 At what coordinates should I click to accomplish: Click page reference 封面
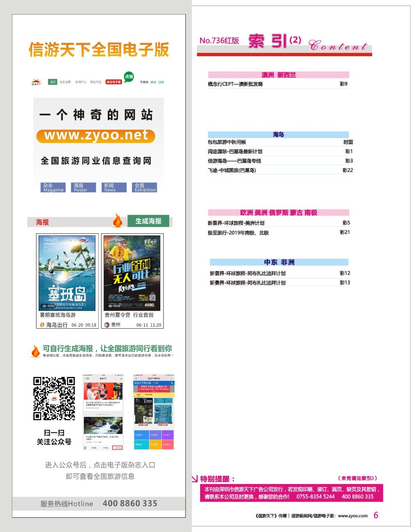coord(348,142)
